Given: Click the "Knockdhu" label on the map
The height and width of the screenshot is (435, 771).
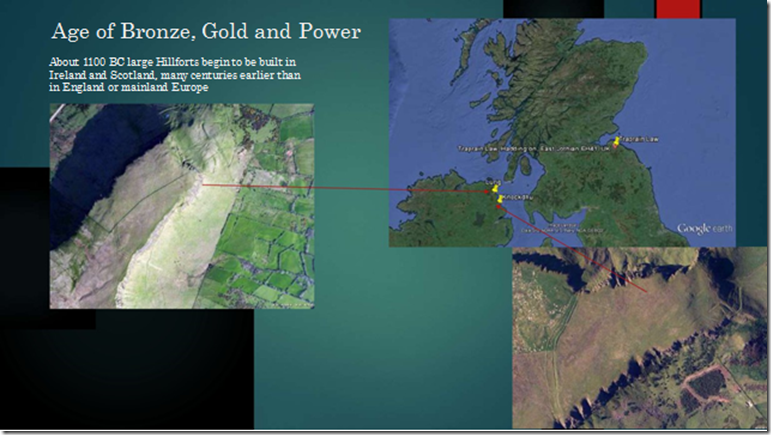Looking at the screenshot, I should [x=518, y=198].
